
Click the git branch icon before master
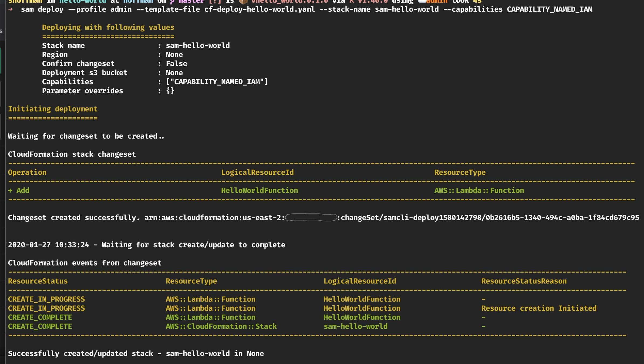pos(172,2)
